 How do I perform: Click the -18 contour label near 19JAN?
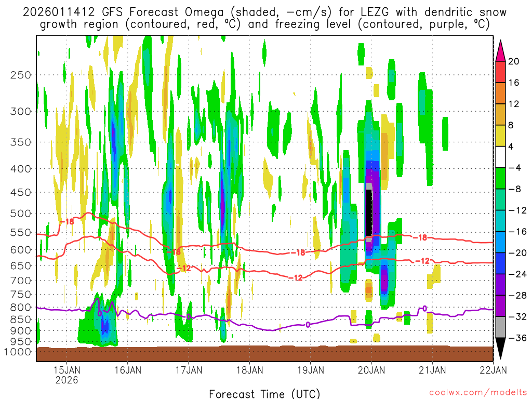pos(298,253)
